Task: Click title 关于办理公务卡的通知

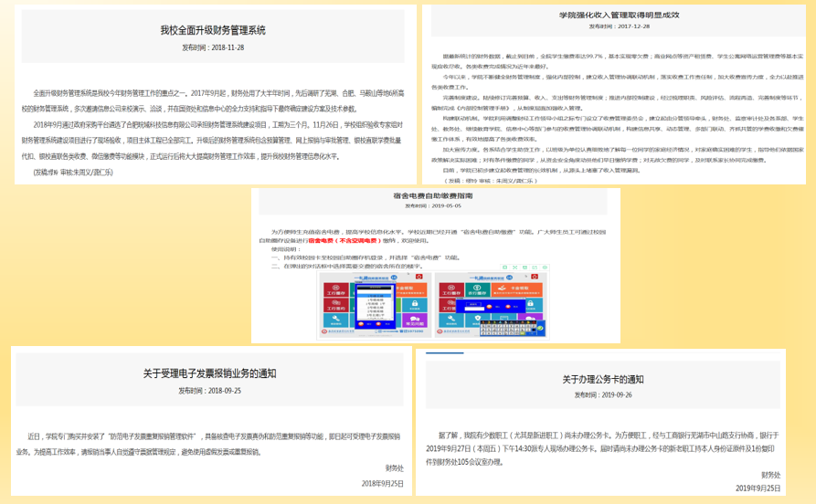Action: pyautogui.click(x=602, y=380)
